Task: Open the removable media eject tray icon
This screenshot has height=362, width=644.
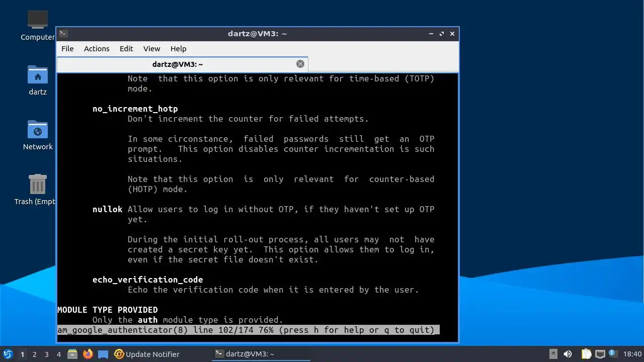Action: pos(553,354)
